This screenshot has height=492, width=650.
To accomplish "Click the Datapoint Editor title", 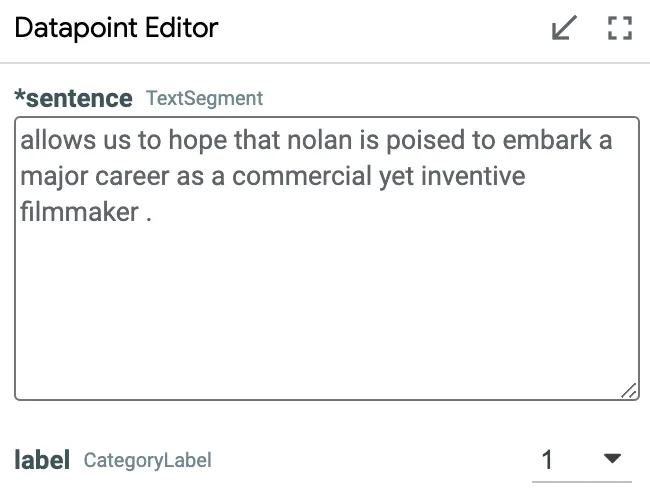I will [116, 28].
